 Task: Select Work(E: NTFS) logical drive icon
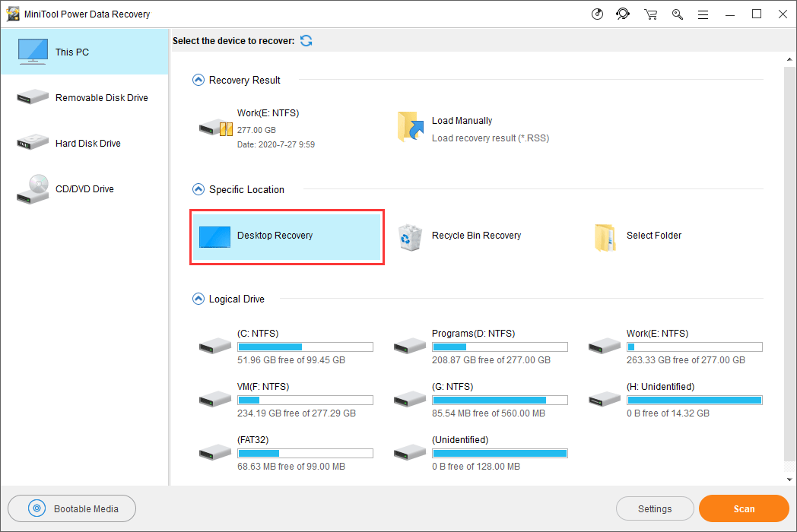605,346
